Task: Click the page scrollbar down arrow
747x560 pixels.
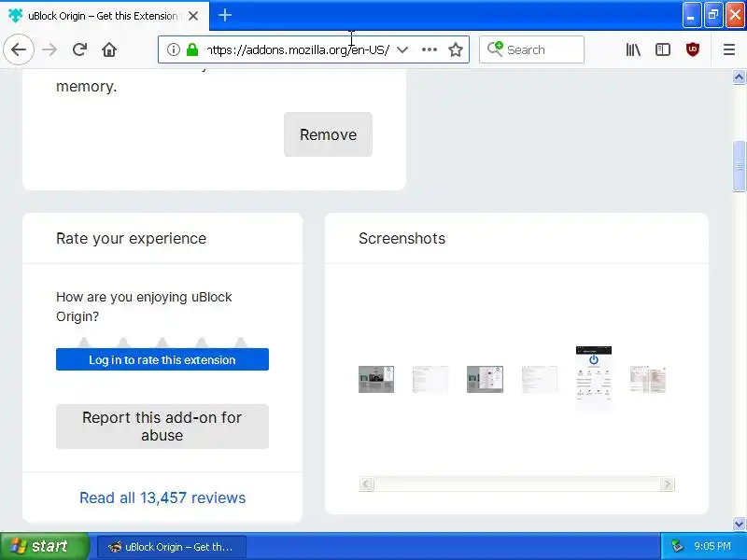Action: click(739, 524)
